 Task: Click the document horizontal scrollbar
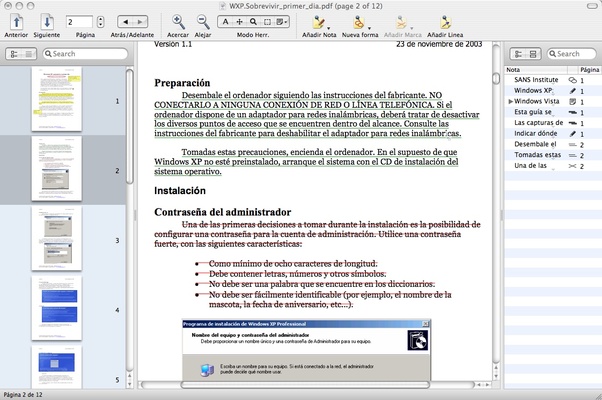pyautogui.click(x=305, y=385)
